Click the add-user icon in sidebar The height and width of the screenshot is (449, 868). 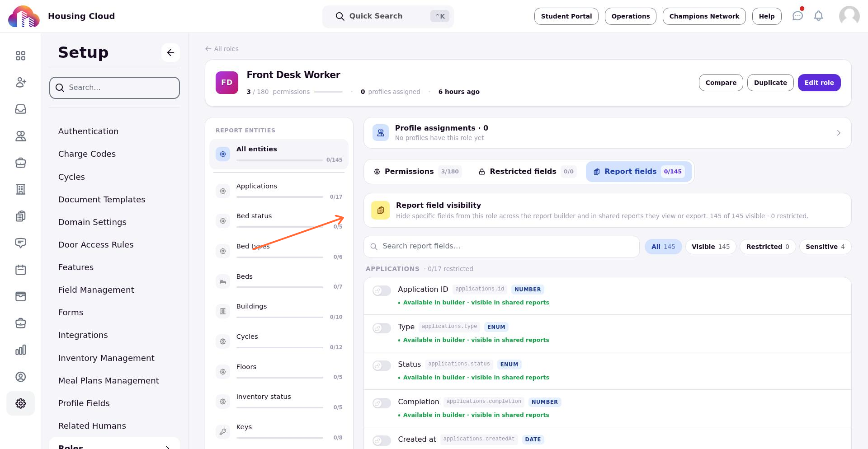pyautogui.click(x=20, y=82)
